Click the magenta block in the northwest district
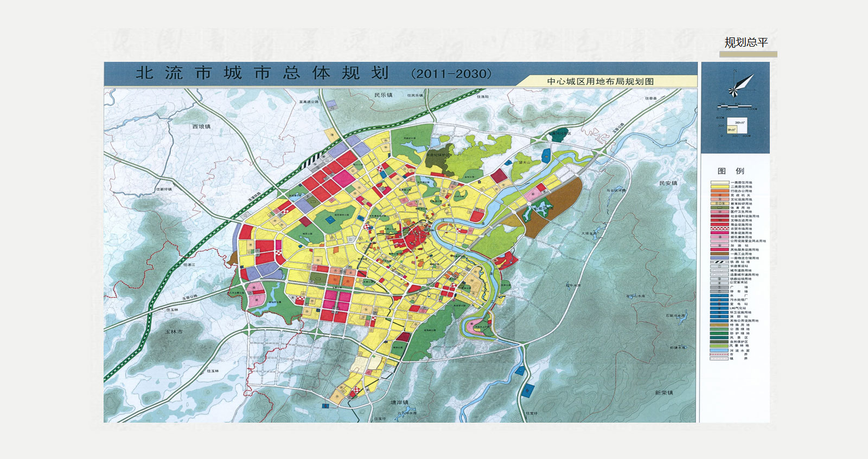 point(343,177)
